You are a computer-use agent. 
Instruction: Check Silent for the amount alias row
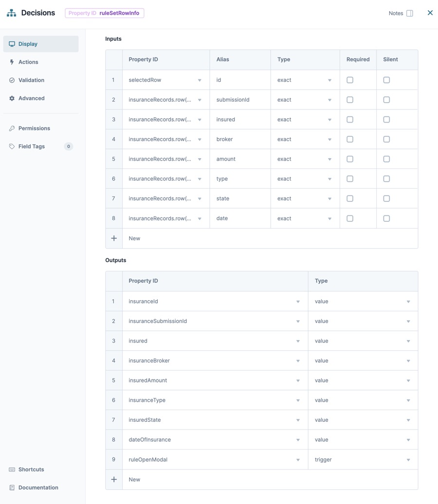386,159
